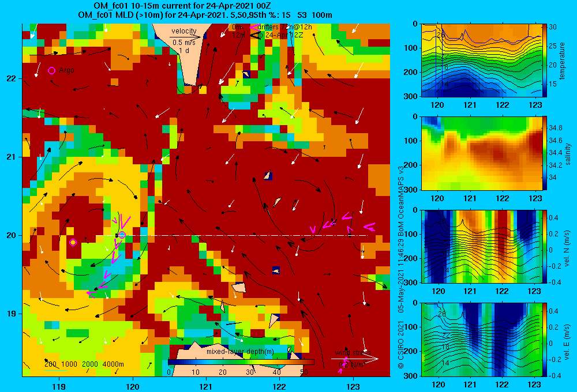The height and width of the screenshot is (392, 577).
Task: Click the white wind stress scale arrow
Action: [x=355, y=359]
